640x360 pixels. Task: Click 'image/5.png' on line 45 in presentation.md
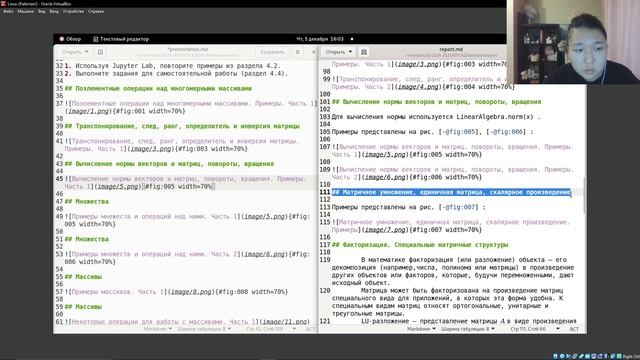click(119, 187)
